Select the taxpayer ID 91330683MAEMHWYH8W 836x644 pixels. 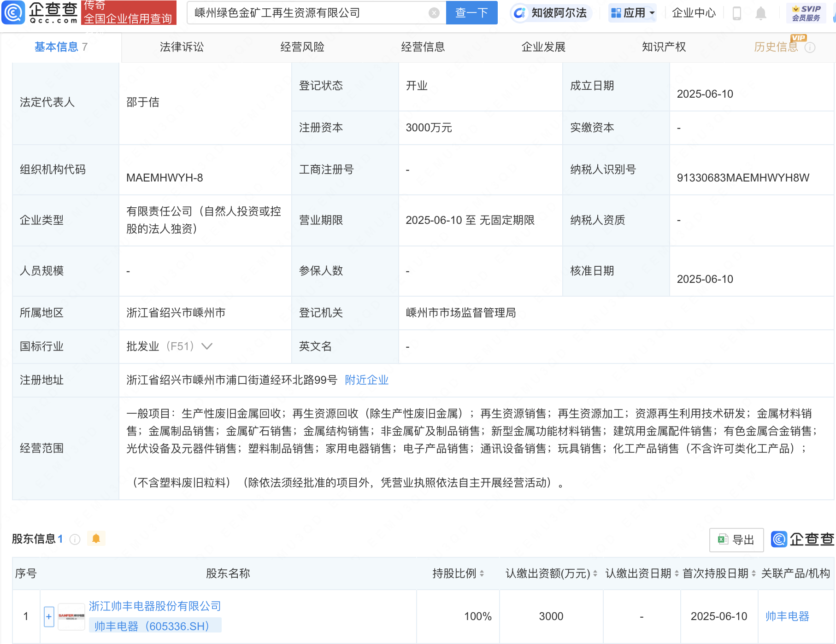pos(743,178)
